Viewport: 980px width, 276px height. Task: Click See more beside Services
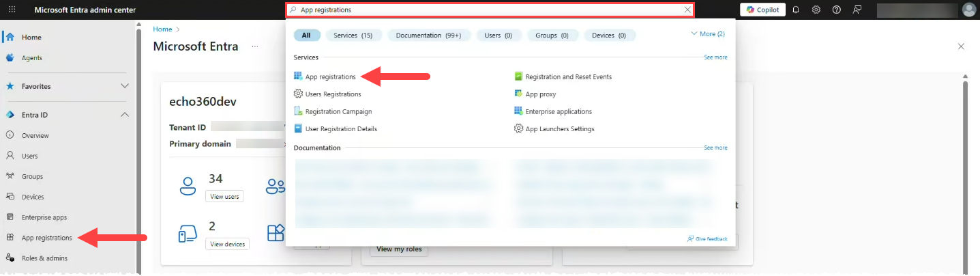(x=715, y=57)
